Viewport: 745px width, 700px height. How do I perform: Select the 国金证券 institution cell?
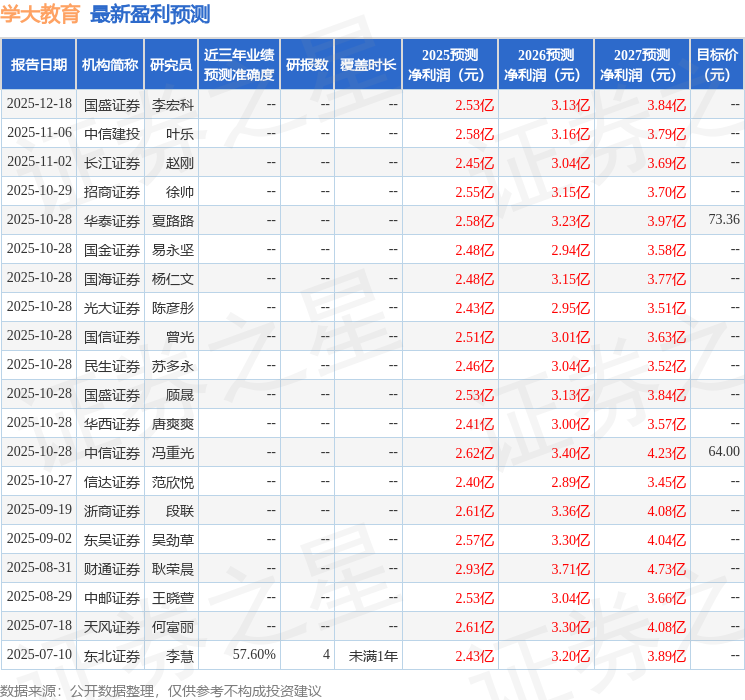pos(112,250)
